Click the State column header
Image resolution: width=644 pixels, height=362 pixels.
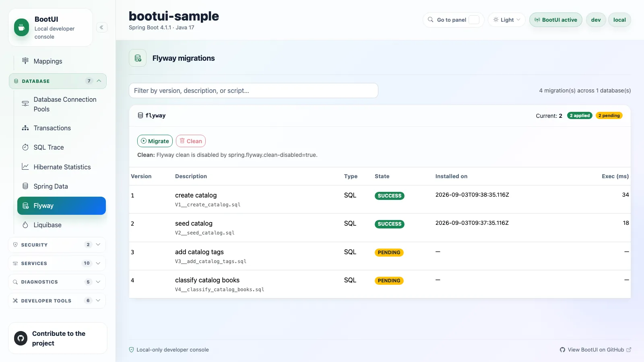click(382, 176)
